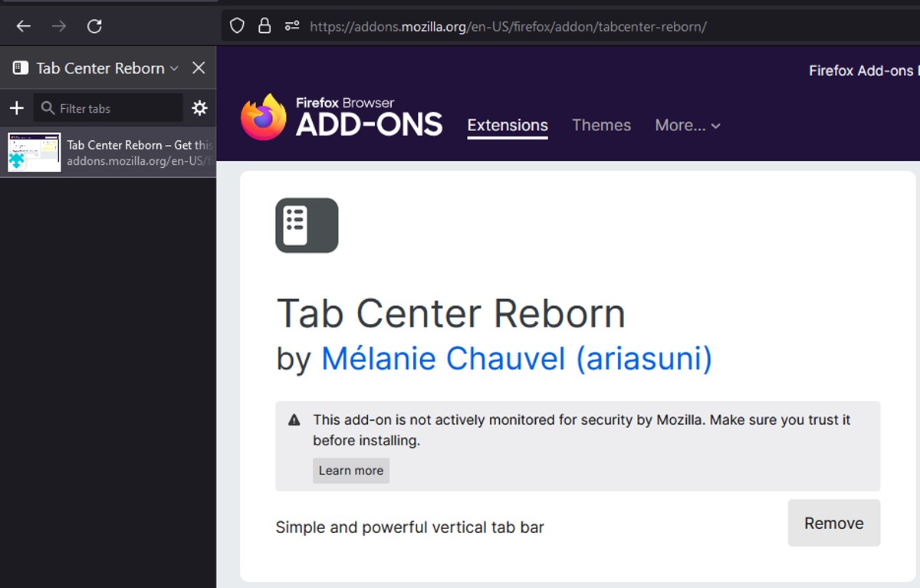Image resolution: width=920 pixels, height=588 pixels.
Task: Expand the sidebar panel switcher chevron
Action: tap(175, 68)
